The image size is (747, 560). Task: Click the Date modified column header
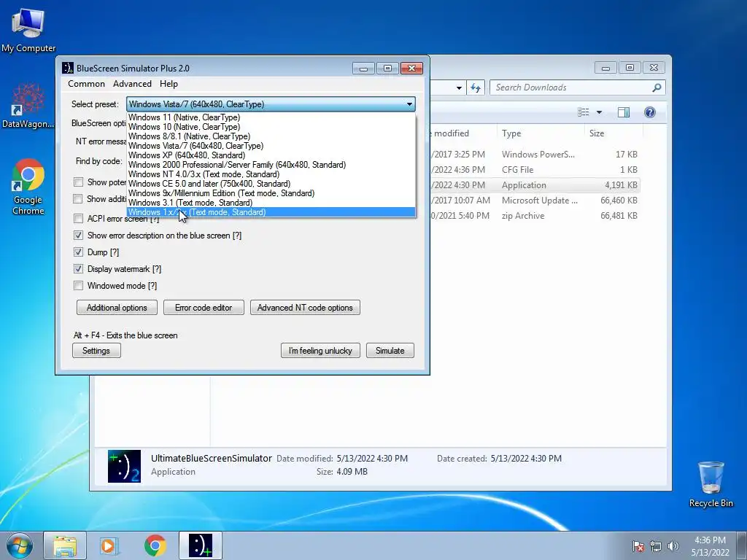[462, 133]
